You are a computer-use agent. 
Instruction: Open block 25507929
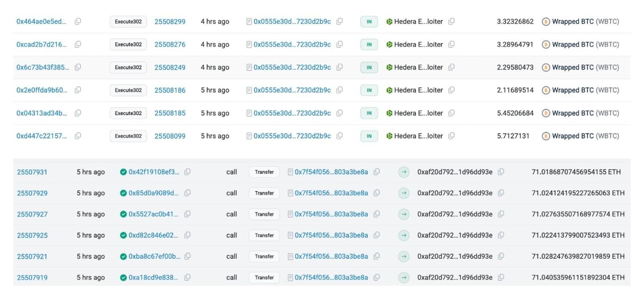click(x=32, y=193)
